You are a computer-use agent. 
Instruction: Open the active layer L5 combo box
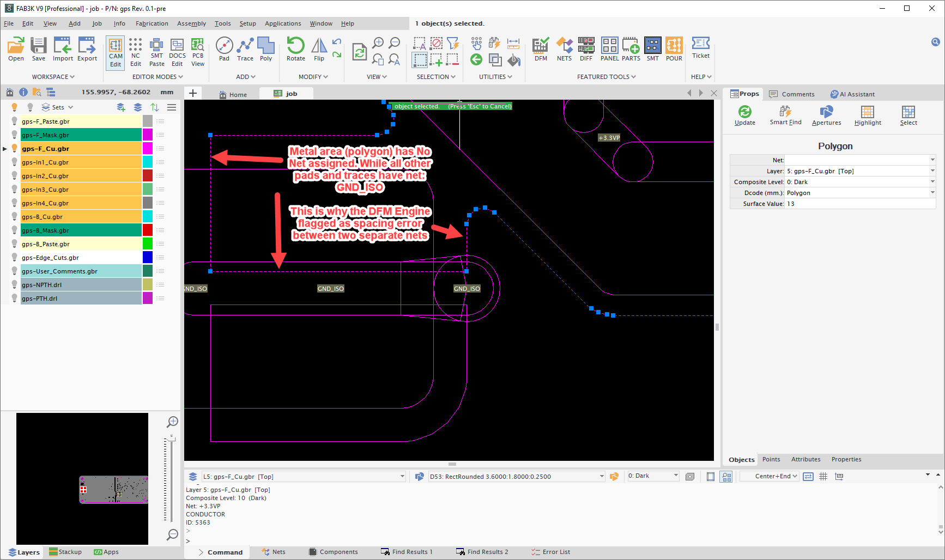[x=304, y=476]
